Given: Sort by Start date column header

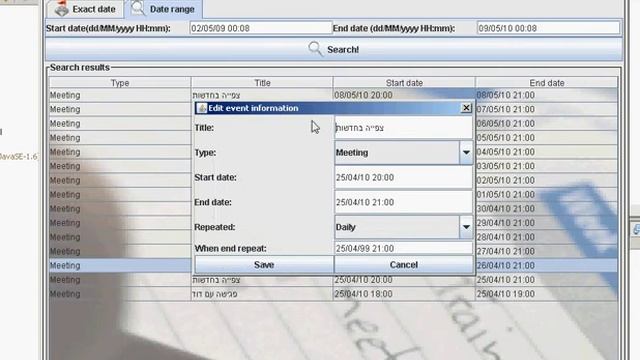Looking at the screenshot, I should (x=404, y=83).
